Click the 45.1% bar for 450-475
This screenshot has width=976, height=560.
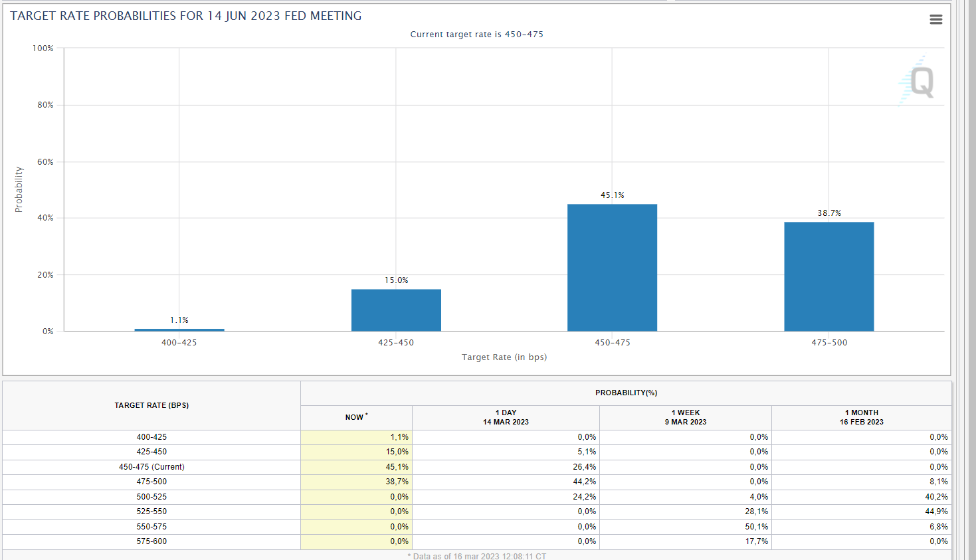pyautogui.click(x=612, y=267)
